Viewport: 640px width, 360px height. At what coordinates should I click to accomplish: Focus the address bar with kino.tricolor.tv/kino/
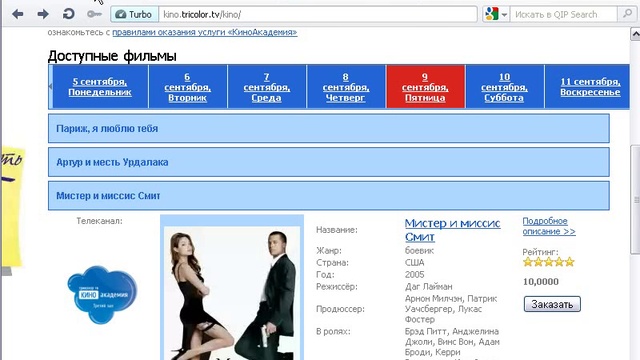318,14
